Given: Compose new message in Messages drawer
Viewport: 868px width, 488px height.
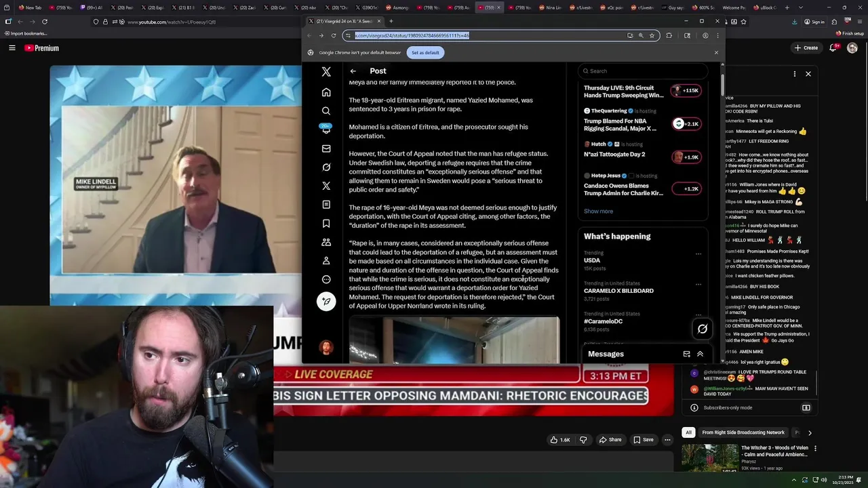Looking at the screenshot, I should 686,354.
